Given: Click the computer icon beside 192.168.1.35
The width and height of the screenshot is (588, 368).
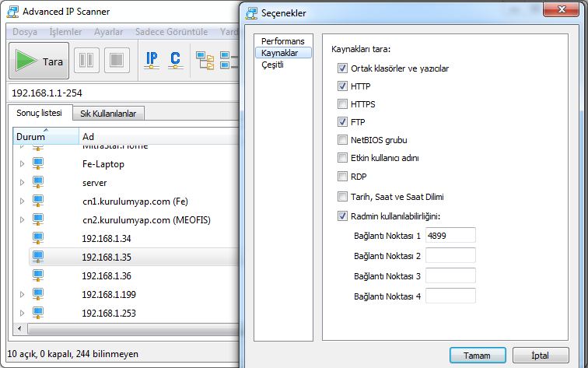Looking at the screenshot, I should [38, 257].
